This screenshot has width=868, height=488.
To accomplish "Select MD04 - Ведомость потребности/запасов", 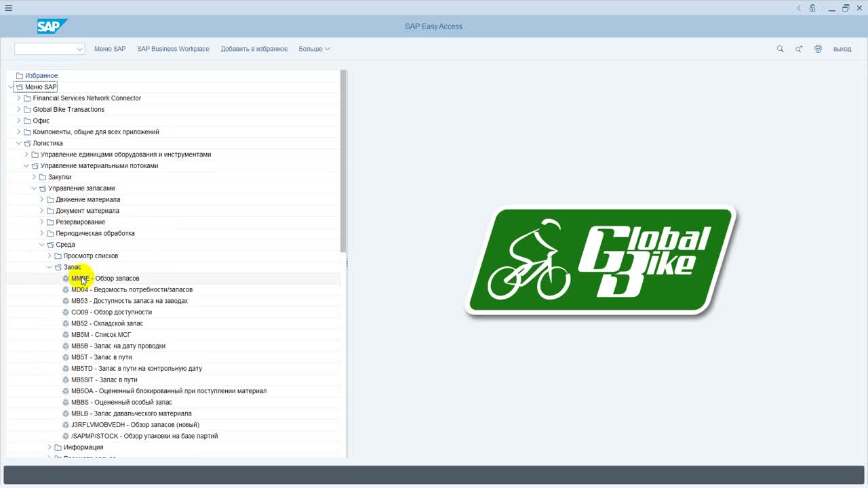I will (x=132, y=289).
